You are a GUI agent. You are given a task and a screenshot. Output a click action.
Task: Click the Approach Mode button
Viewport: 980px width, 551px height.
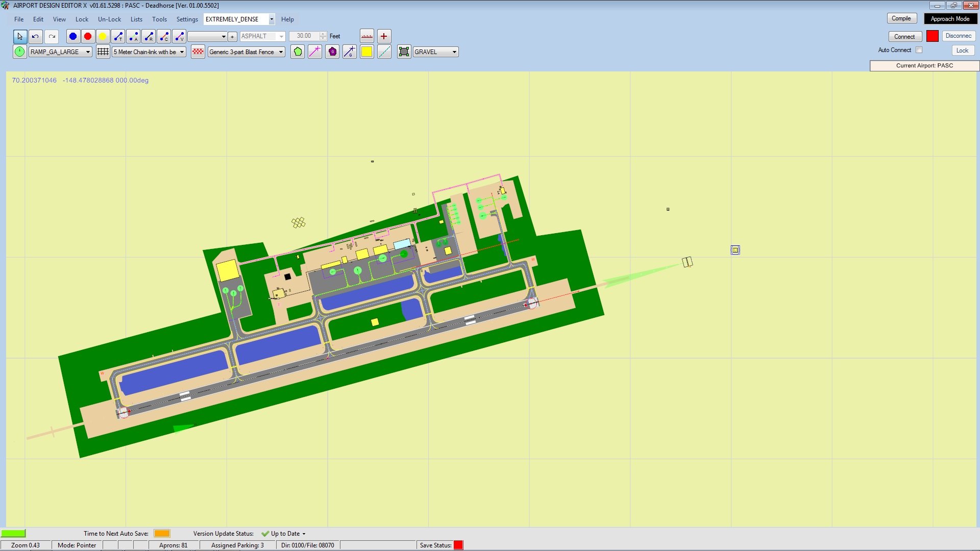(x=950, y=19)
